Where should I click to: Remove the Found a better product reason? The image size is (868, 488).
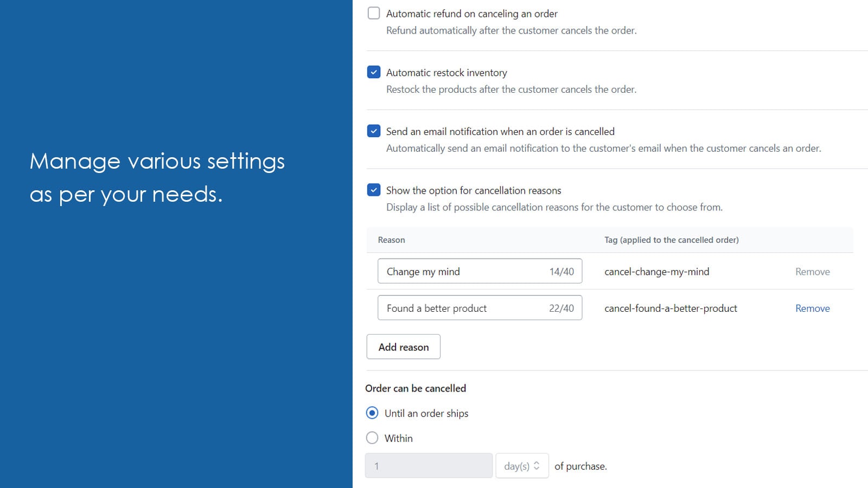[x=812, y=309]
